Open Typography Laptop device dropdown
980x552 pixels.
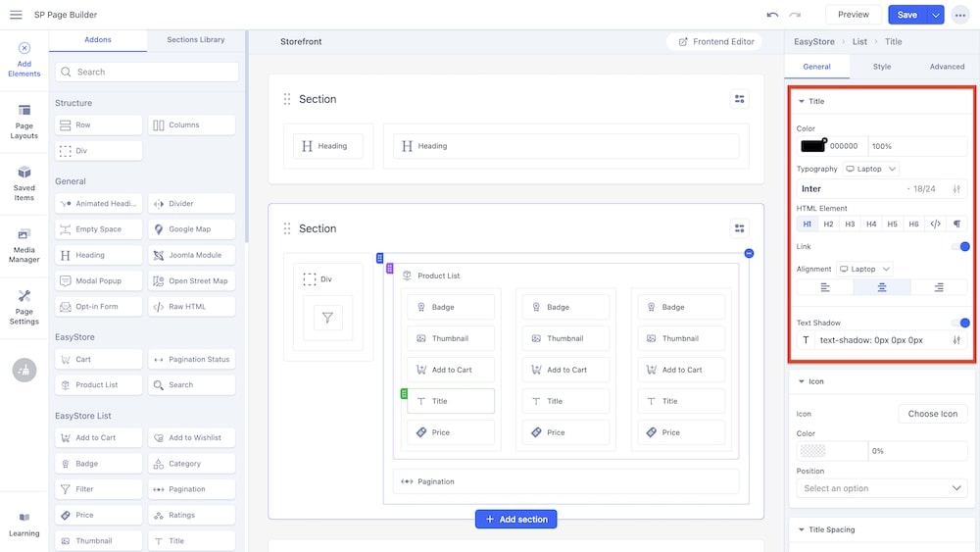coord(870,169)
